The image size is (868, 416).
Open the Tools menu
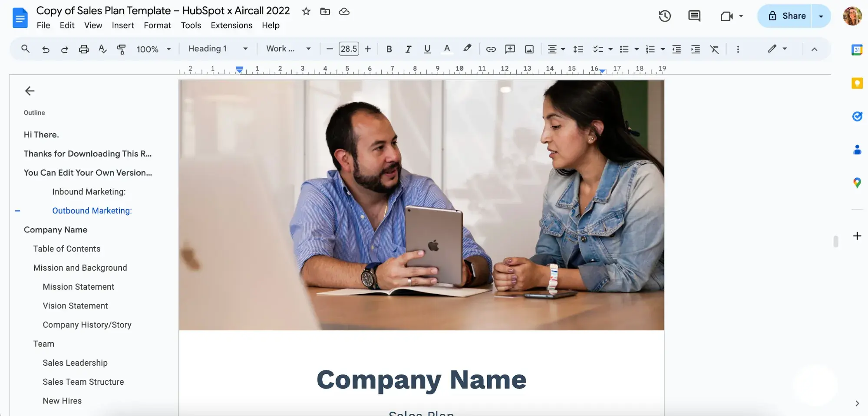click(x=191, y=25)
